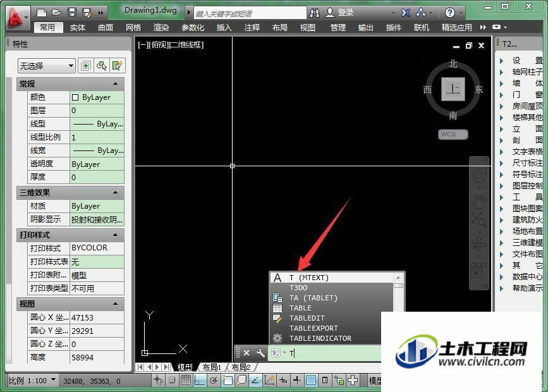Toggle Ortho Mode in status bar
This screenshot has width=548, height=392.
coord(200,380)
